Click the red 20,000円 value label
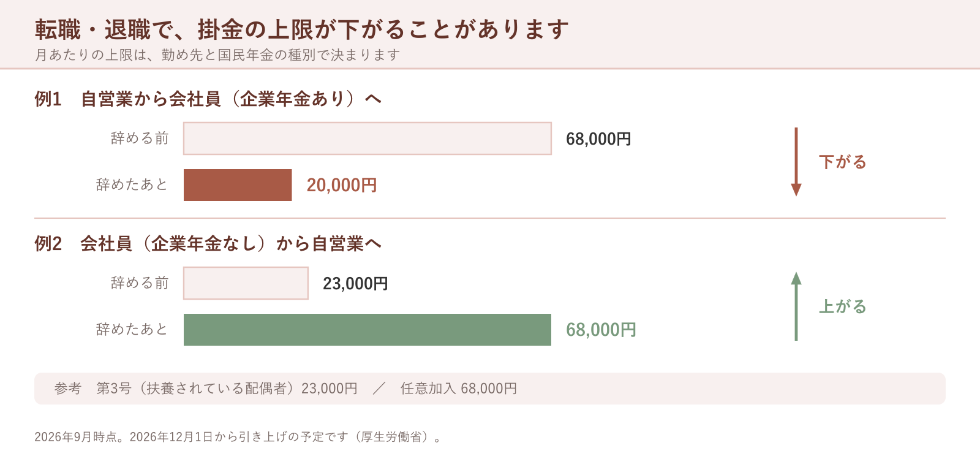Image resolution: width=980 pixels, height=456 pixels. pyautogui.click(x=342, y=185)
